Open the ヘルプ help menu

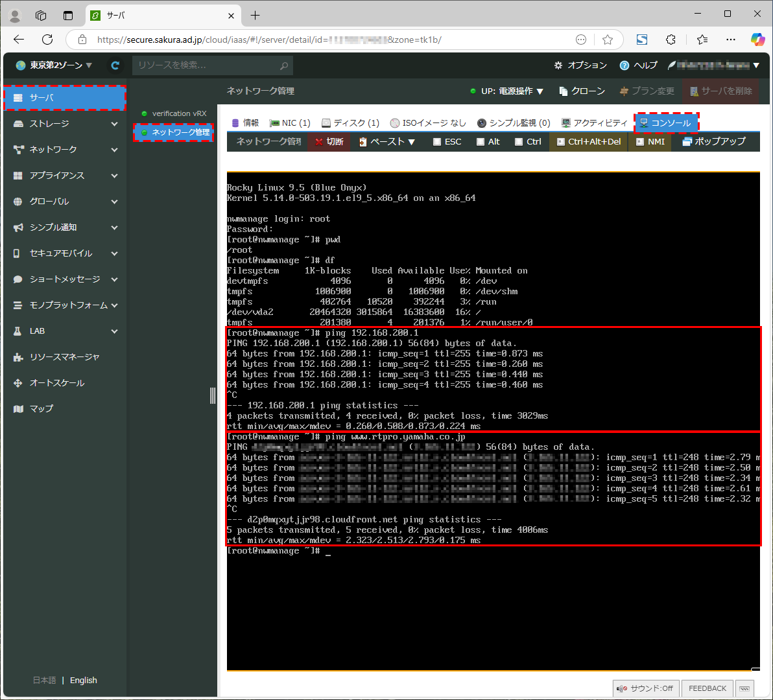[638, 65]
